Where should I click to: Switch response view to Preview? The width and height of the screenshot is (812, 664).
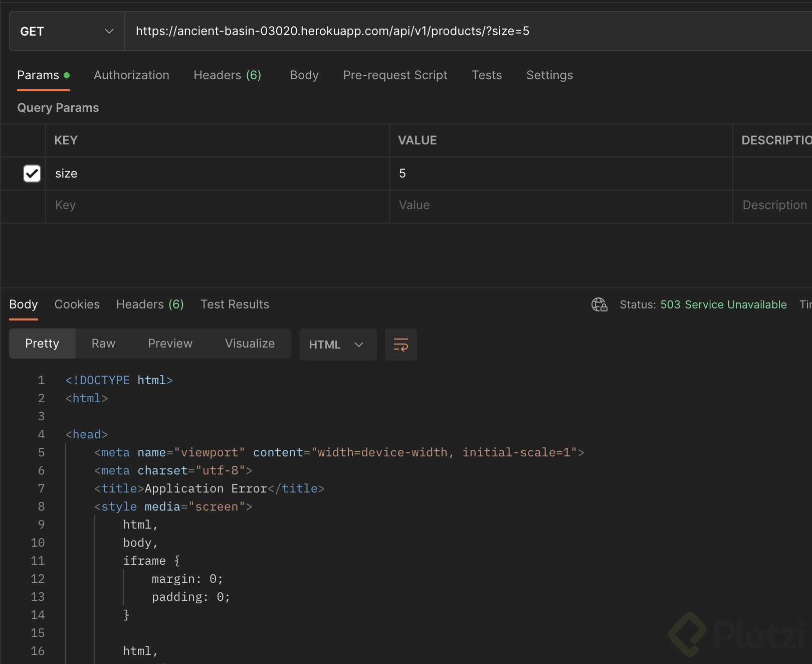click(x=170, y=344)
